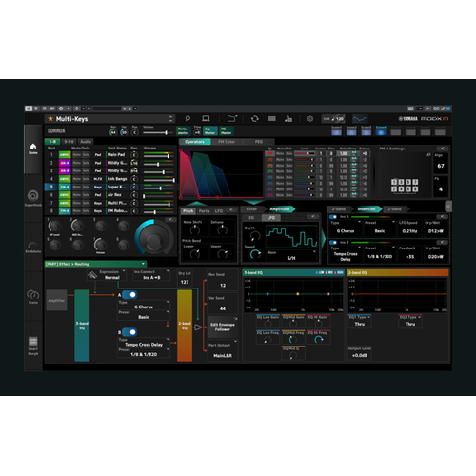Open the settings gear icon

point(310,119)
